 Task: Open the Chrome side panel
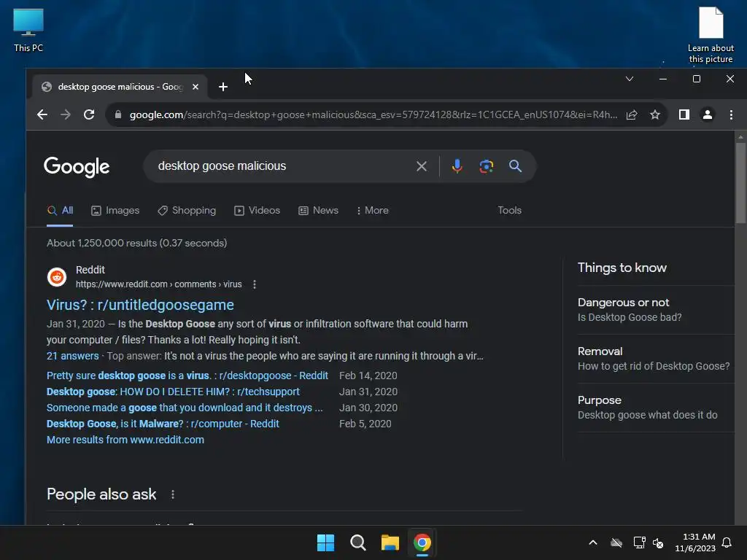tap(684, 114)
